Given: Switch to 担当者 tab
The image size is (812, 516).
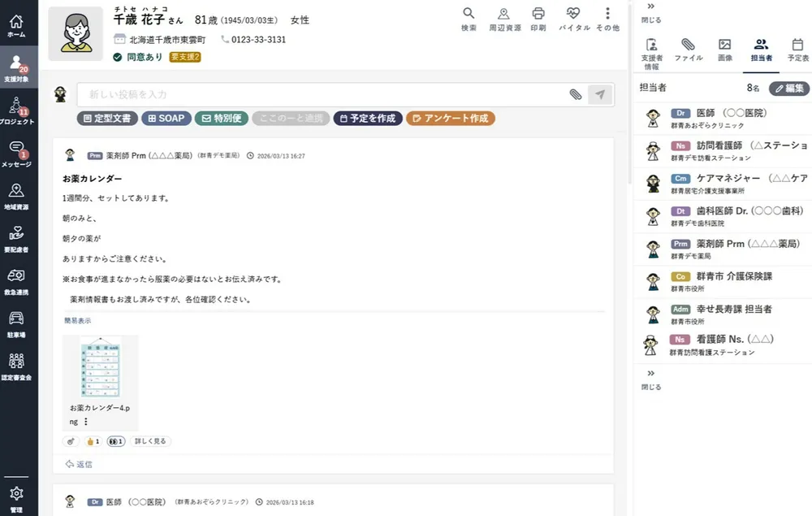Looking at the screenshot, I should (x=762, y=50).
